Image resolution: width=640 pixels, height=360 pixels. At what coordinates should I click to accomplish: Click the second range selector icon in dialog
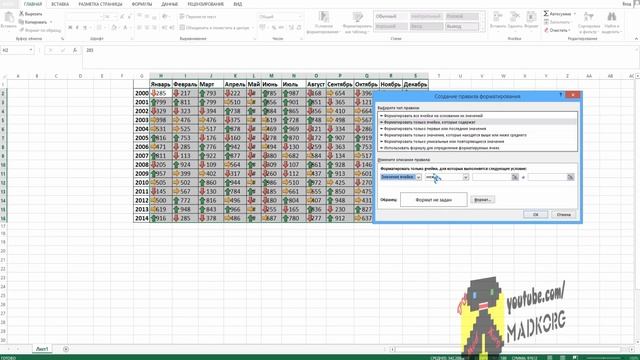pos(570,177)
